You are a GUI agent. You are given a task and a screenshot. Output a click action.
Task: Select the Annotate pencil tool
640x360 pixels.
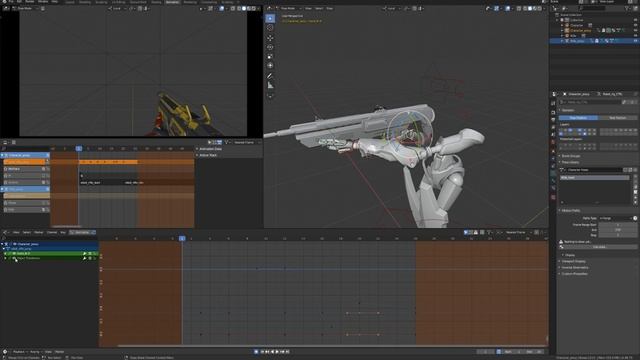[270, 76]
